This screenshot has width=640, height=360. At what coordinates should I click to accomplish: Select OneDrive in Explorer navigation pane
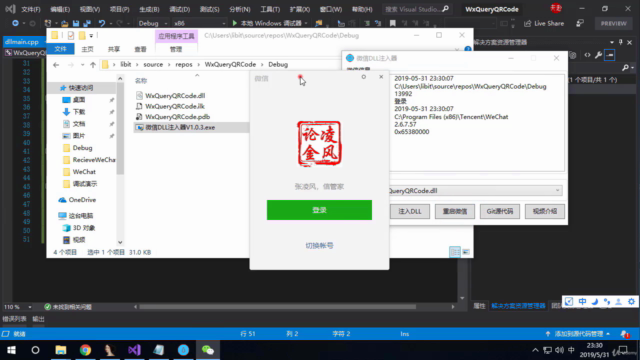point(82,200)
